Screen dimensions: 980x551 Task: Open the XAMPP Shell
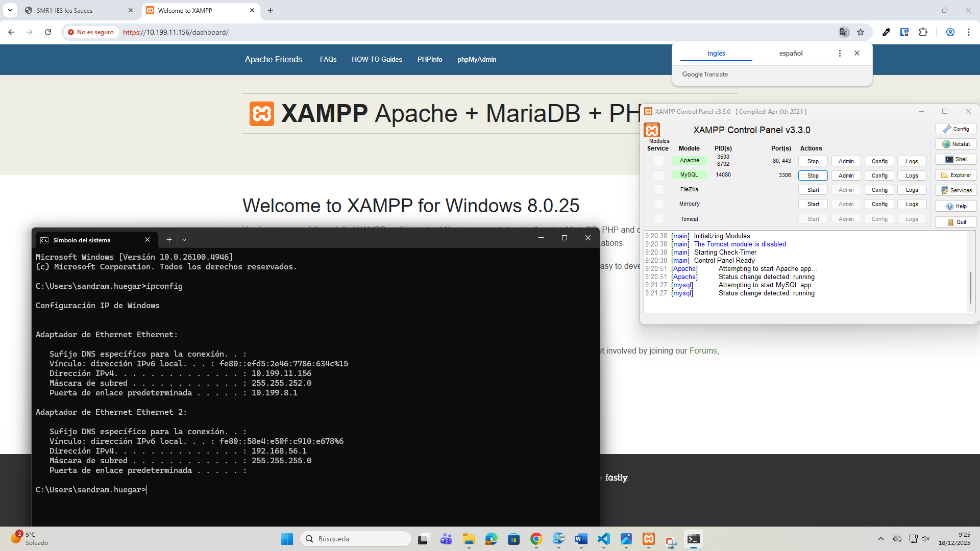click(x=955, y=159)
